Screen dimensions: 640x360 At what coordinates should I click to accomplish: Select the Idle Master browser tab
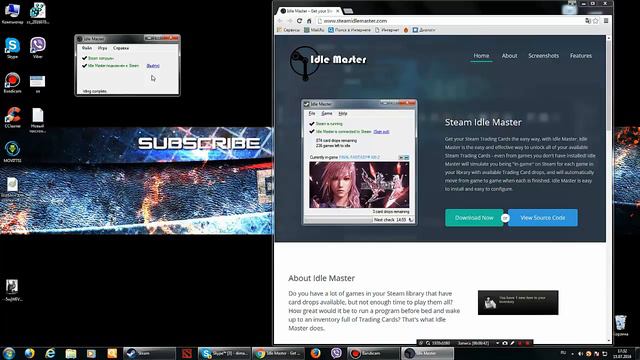[x=310, y=11]
